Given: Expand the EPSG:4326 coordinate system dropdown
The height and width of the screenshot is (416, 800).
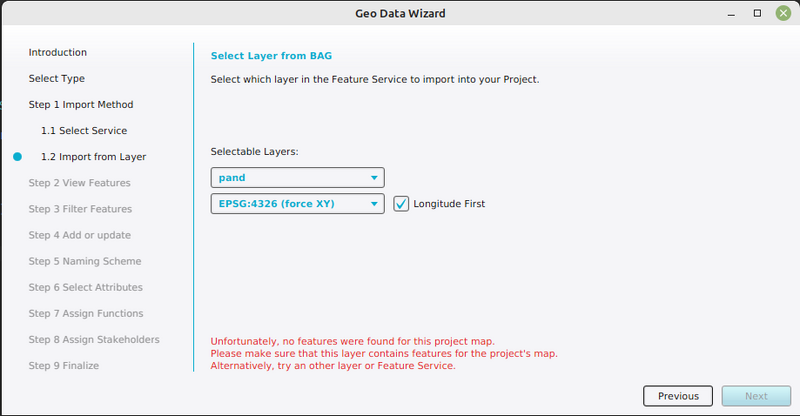Looking at the screenshot, I should pyautogui.click(x=298, y=204).
